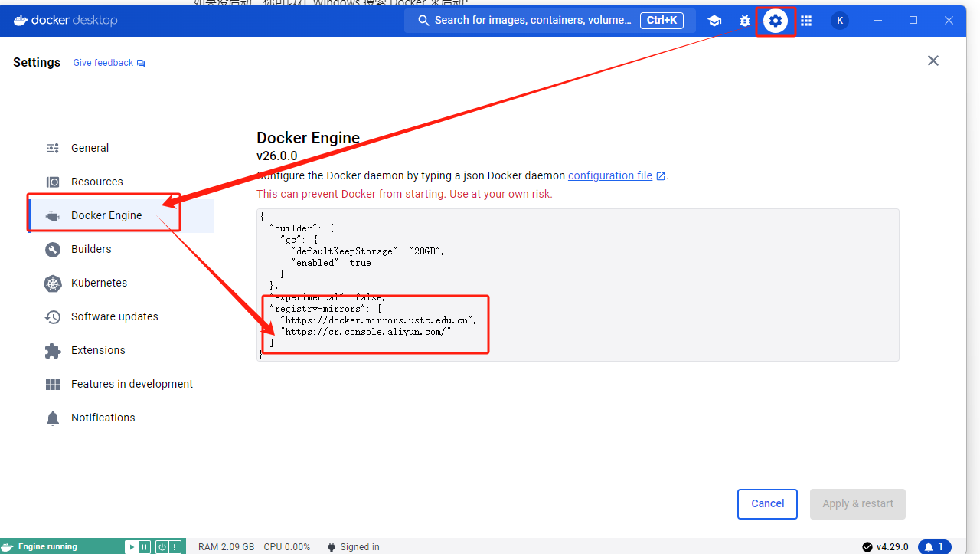Open Notifications settings tab
This screenshot has width=980, height=554.
point(120,418)
